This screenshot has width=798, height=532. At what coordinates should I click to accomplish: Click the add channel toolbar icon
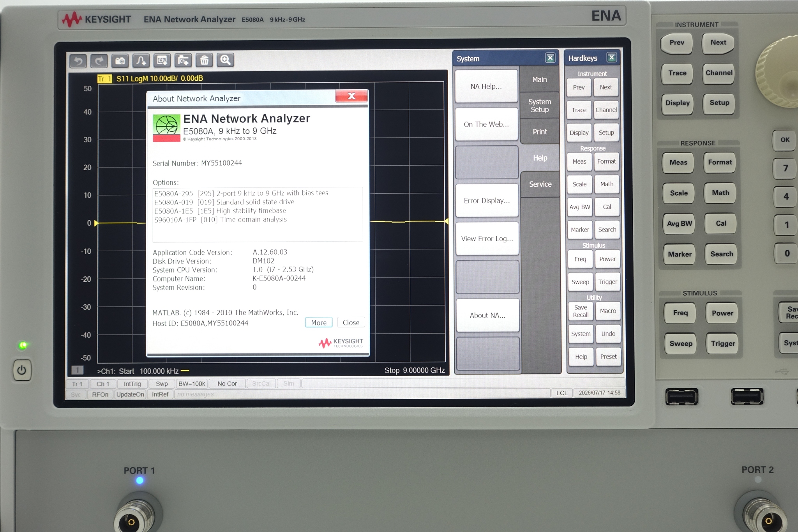183,60
